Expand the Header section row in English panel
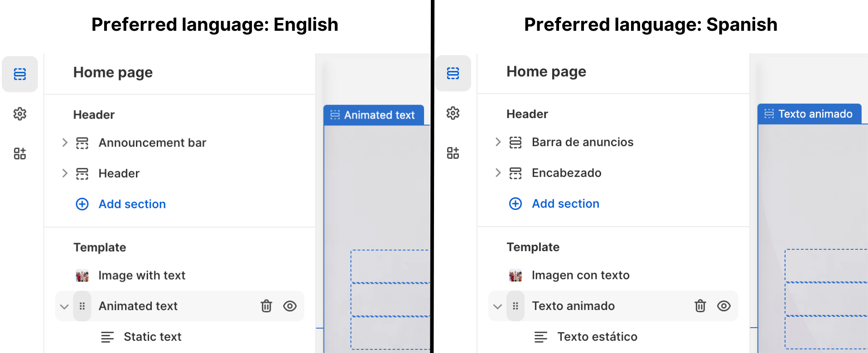The height and width of the screenshot is (353, 868). (x=65, y=174)
